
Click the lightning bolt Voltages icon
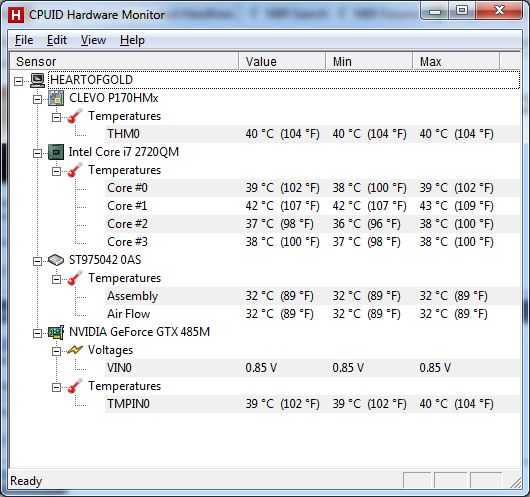[75, 350]
